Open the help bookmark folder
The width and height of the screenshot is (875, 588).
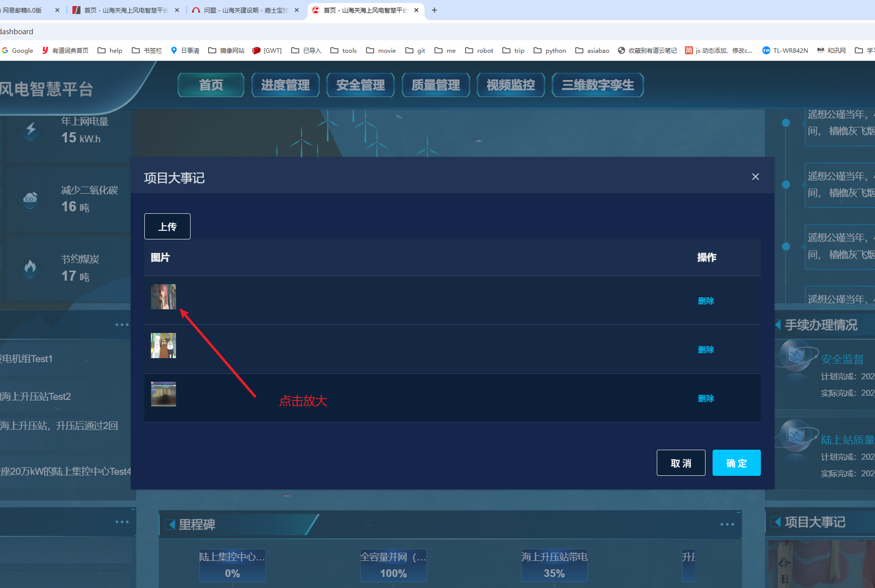coord(110,50)
